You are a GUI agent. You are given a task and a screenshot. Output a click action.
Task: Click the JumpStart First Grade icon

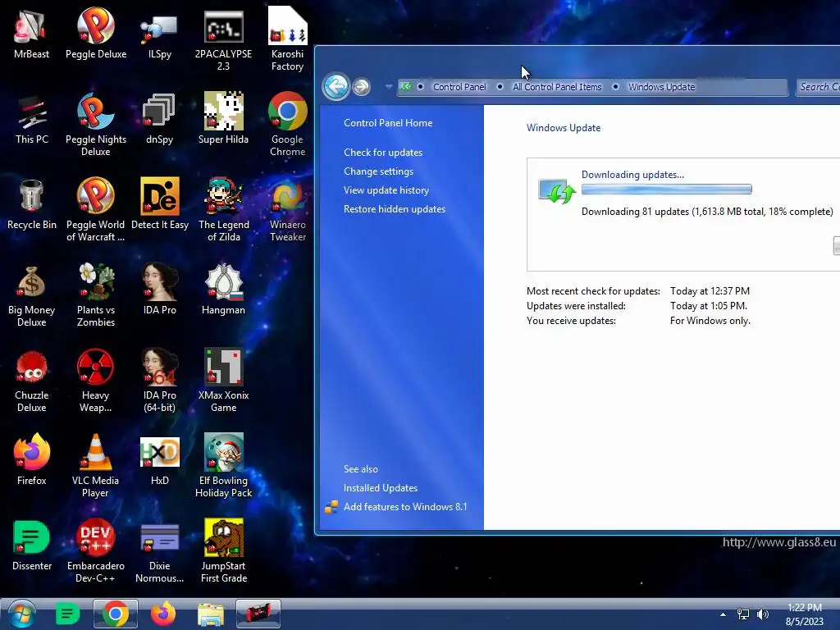(223, 551)
